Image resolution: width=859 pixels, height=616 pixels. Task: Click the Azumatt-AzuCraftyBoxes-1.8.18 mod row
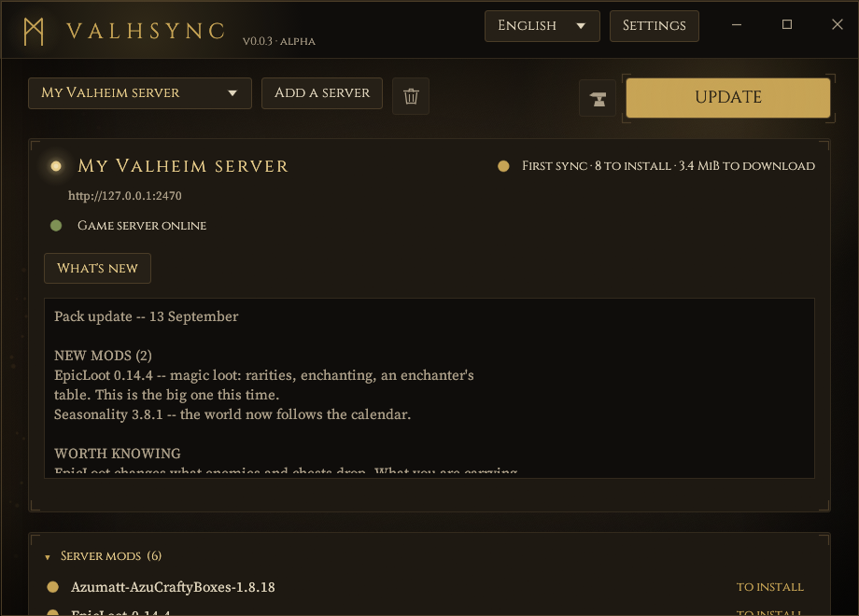coord(429,587)
